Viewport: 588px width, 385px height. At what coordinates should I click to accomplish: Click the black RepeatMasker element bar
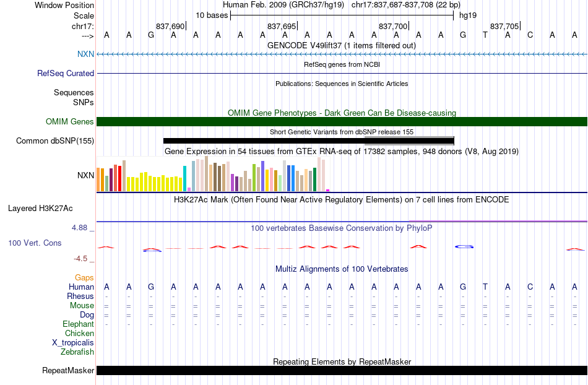tap(342, 370)
